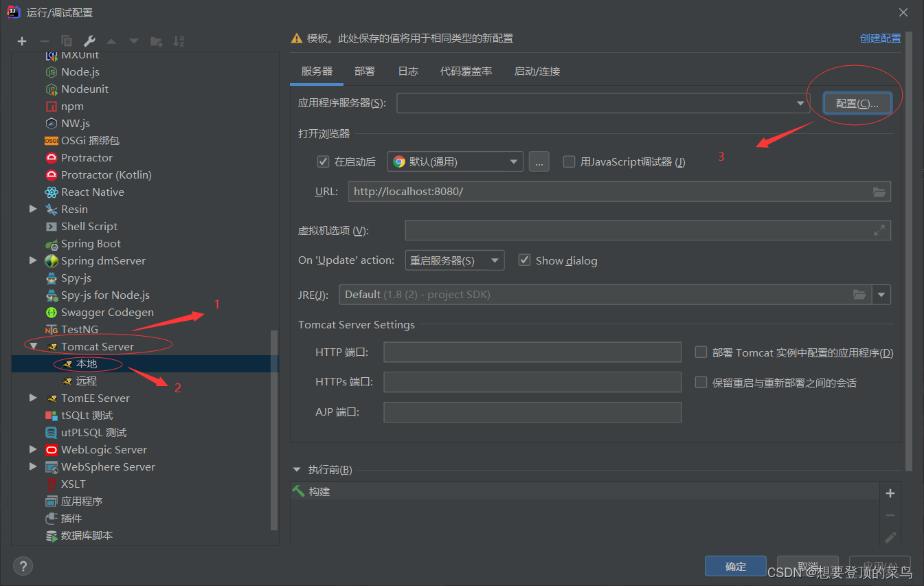Click the 确定 button

pos(736,566)
